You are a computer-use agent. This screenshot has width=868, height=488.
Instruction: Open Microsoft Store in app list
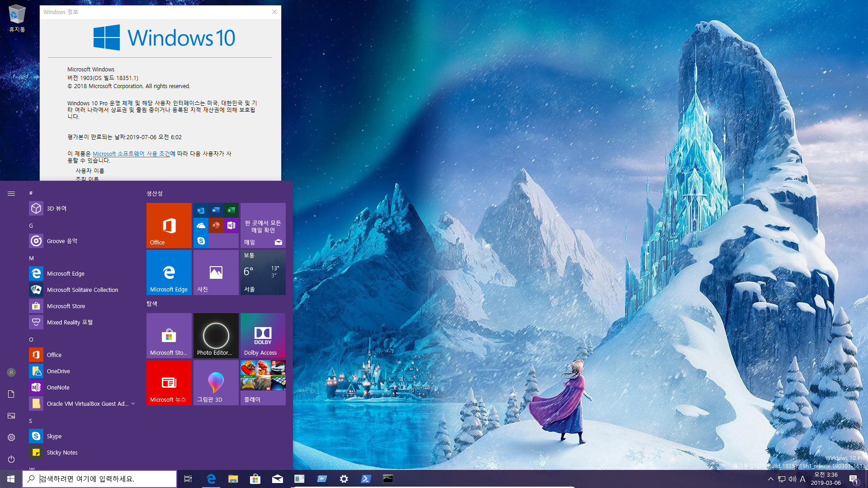(x=81, y=306)
